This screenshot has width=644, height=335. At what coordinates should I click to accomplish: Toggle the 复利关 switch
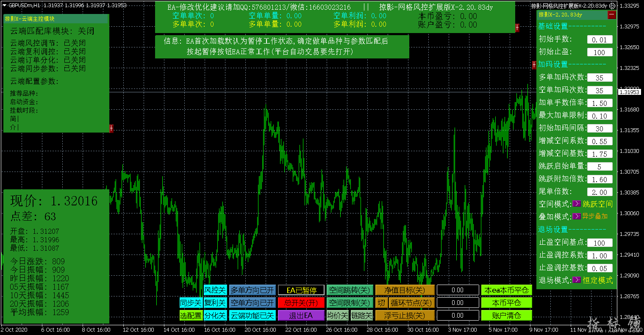[215, 303]
